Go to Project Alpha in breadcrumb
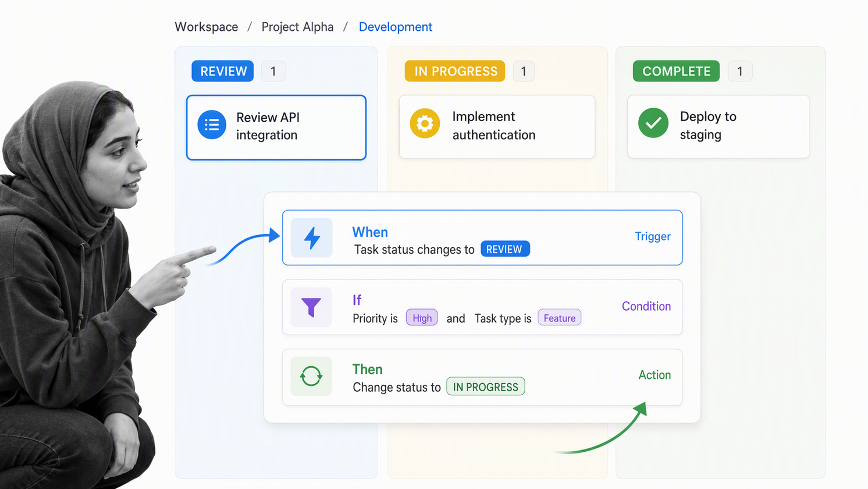The width and height of the screenshot is (868, 489). coord(297,27)
